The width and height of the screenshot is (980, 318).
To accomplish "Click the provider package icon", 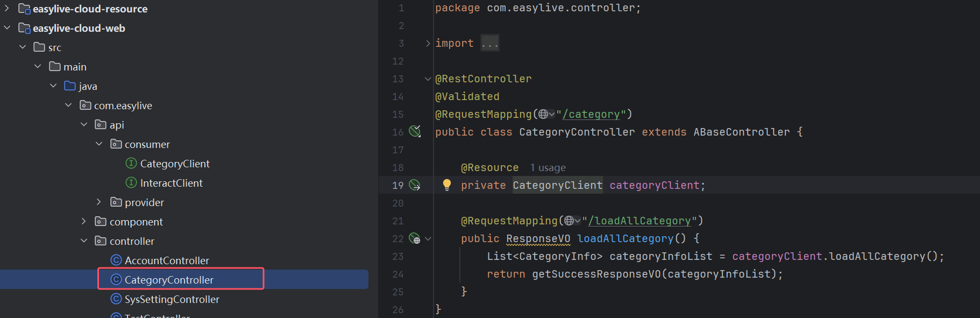I will [116, 202].
